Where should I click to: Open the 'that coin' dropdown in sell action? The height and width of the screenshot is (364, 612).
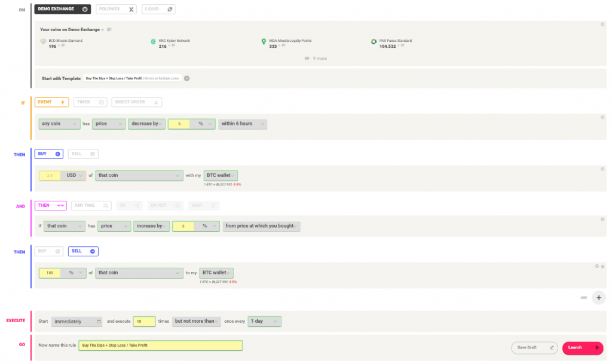point(139,273)
